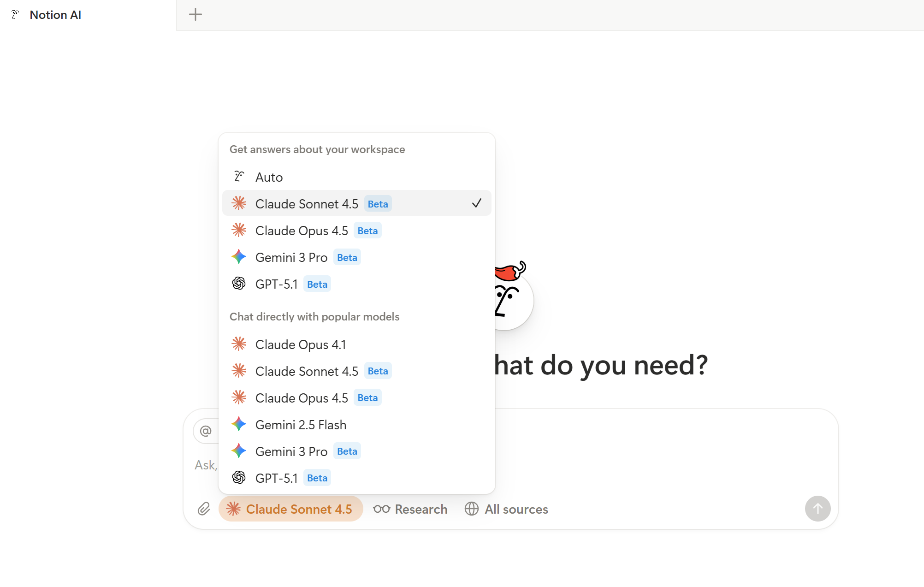This screenshot has width=924, height=587.
Task: Open Notion AI sidebar title
Action: [55, 15]
